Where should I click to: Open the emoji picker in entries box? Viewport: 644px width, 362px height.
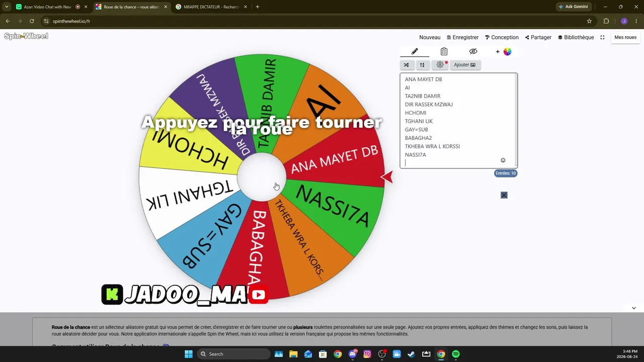point(503,160)
